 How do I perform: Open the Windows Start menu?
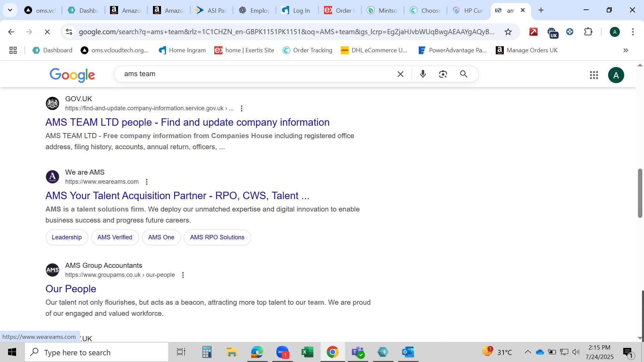point(12,352)
